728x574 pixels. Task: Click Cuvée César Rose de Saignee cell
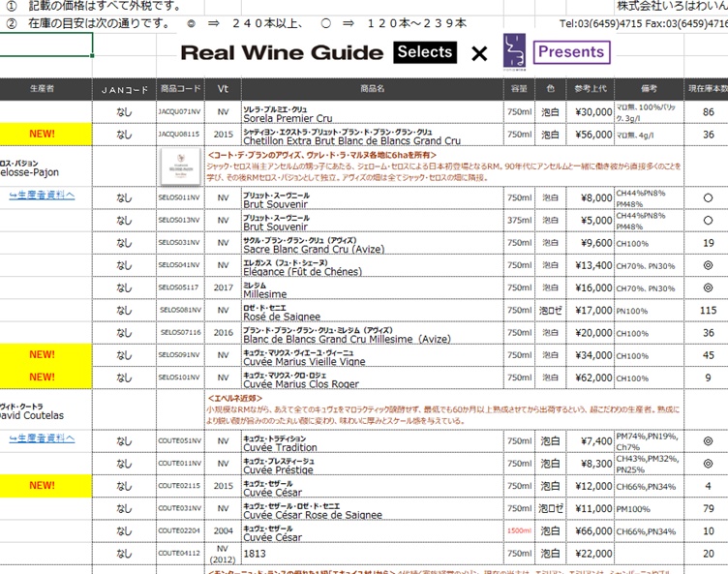[373, 508]
